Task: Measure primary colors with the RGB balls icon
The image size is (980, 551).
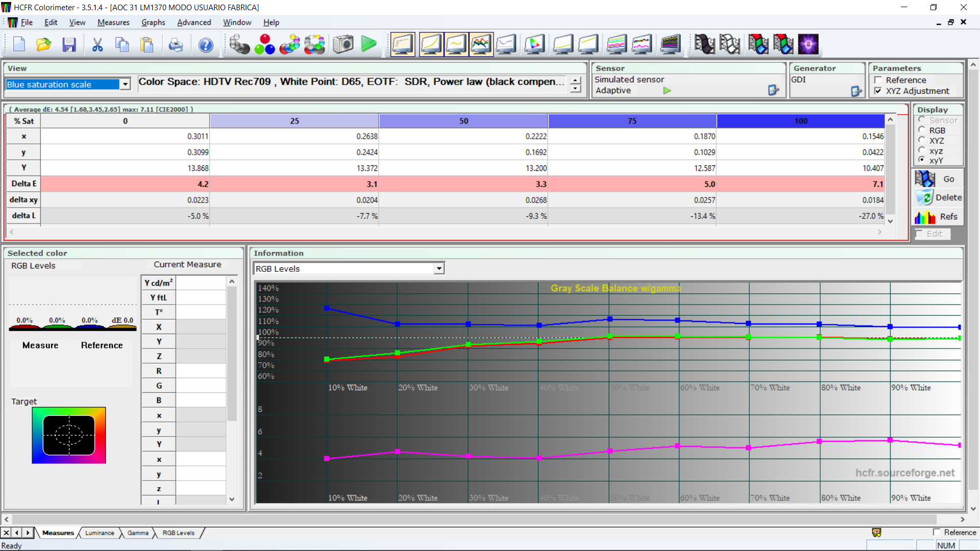Action: click(x=264, y=44)
